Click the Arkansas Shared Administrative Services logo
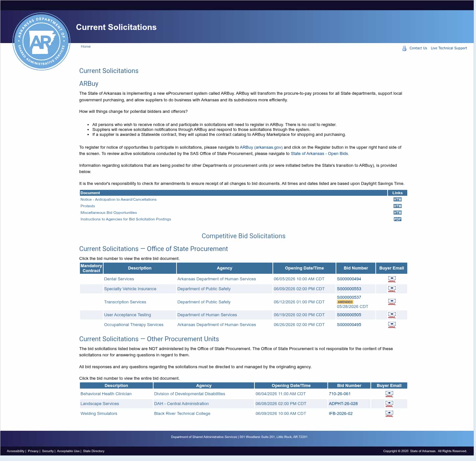 [x=41, y=41]
